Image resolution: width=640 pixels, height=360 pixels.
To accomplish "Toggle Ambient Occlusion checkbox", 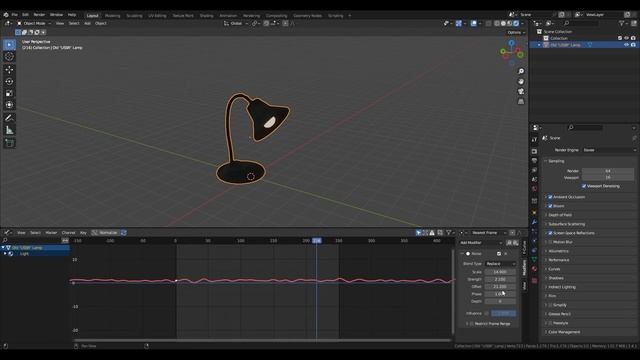I will tap(550, 197).
